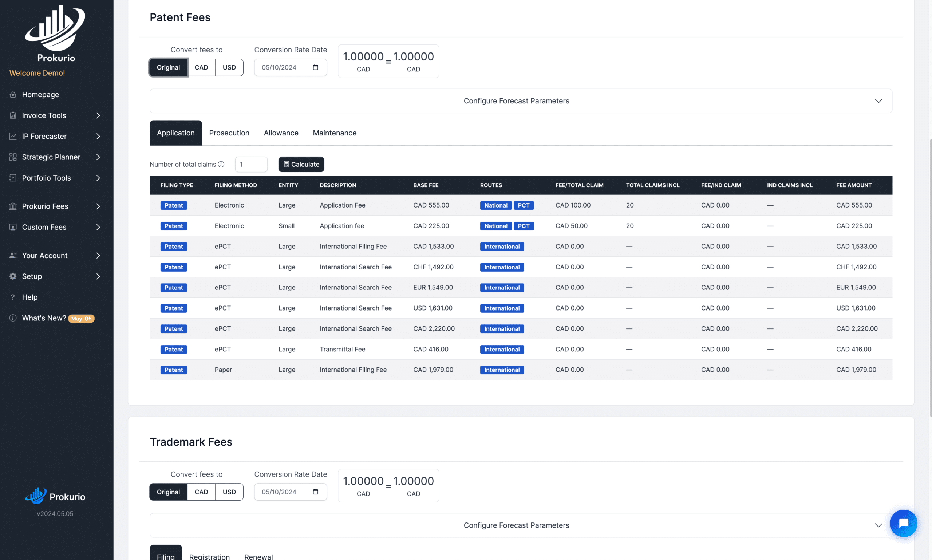Click the May-05 What's New badge
This screenshot has height=560, width=932.
tap(81, 318)
